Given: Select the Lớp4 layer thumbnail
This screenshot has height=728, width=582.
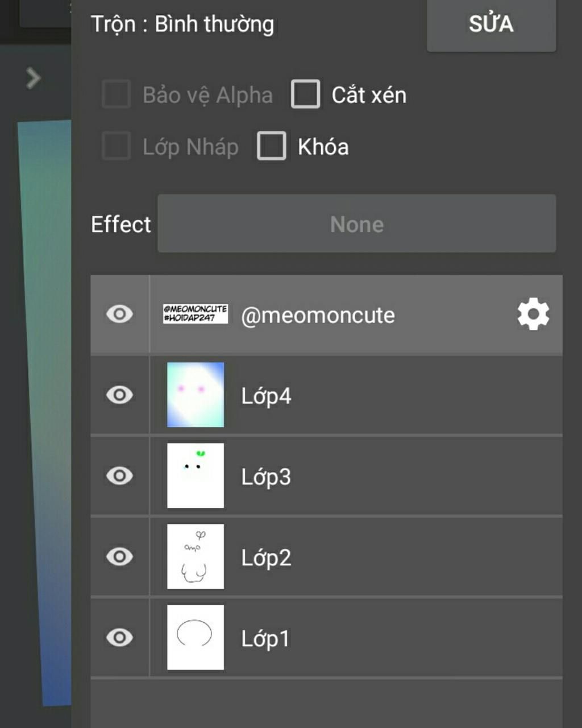Looking at the screenshot, I should point(196,395).
